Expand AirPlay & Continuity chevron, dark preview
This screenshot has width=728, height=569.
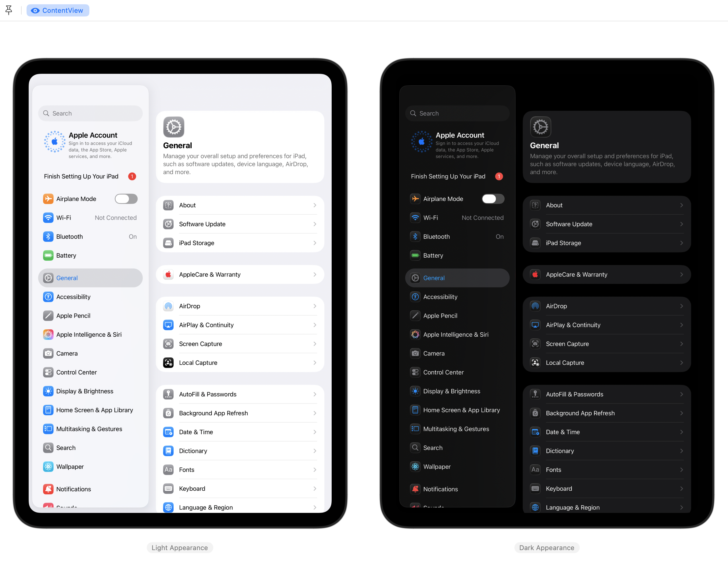(x=682, y=325)
